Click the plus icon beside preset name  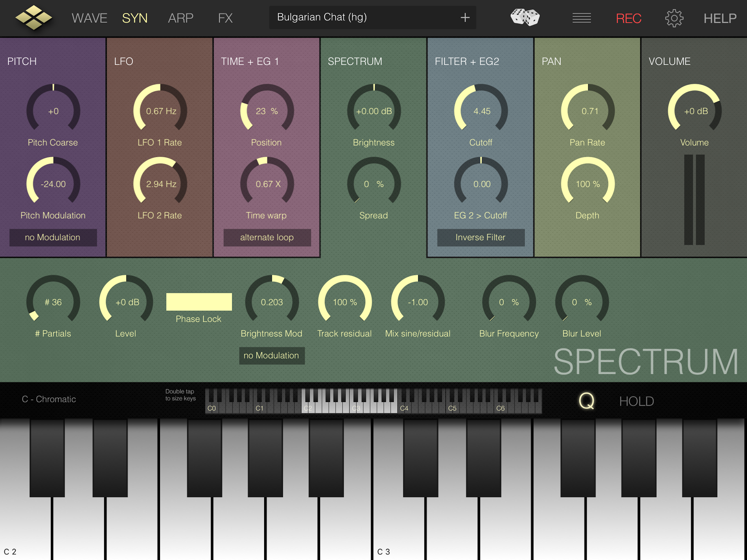pyautogui.click(x=465, y=17)
